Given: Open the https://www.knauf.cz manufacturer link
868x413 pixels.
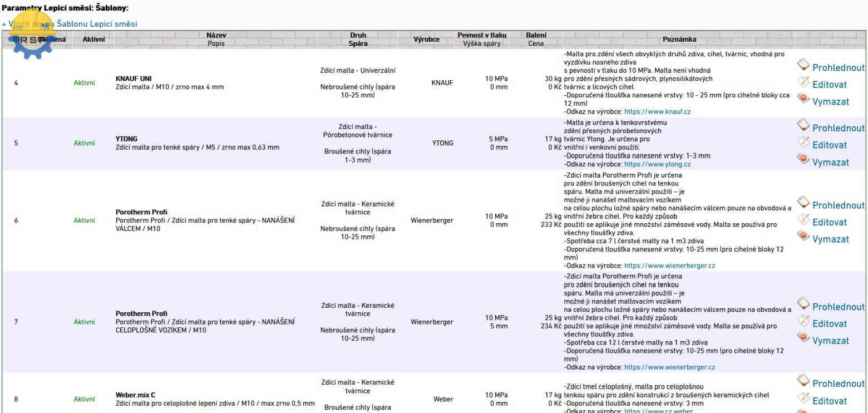Looking at the screenshot, I should click(x=658, y=111).
